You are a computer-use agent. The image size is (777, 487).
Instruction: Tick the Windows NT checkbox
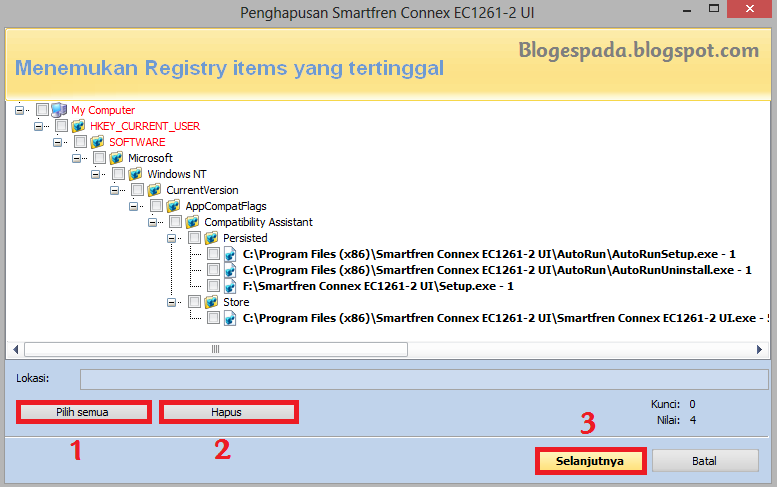pyautogui.click(x=118, y=173)
